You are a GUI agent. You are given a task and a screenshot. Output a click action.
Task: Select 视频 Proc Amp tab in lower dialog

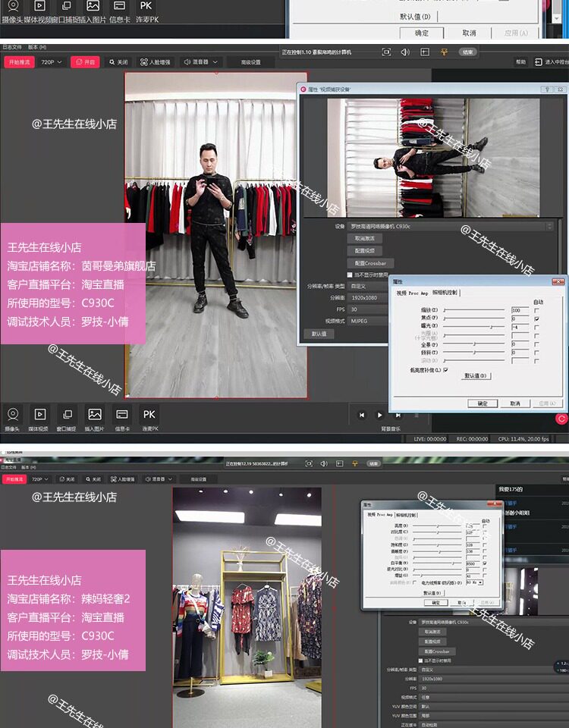pos(380,515)
